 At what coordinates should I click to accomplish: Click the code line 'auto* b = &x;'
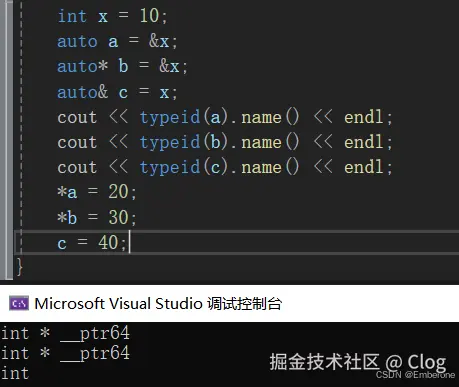tap(122, 66)
